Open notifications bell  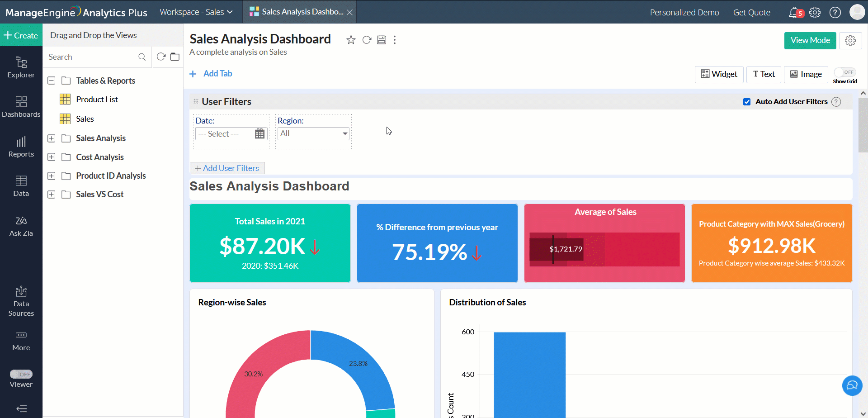[x=794, y=12]
